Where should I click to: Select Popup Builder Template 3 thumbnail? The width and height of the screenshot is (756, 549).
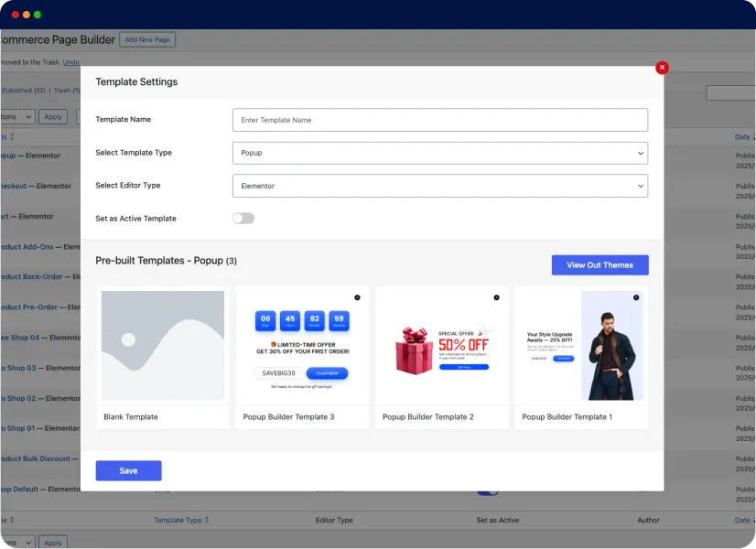point(302,346)
